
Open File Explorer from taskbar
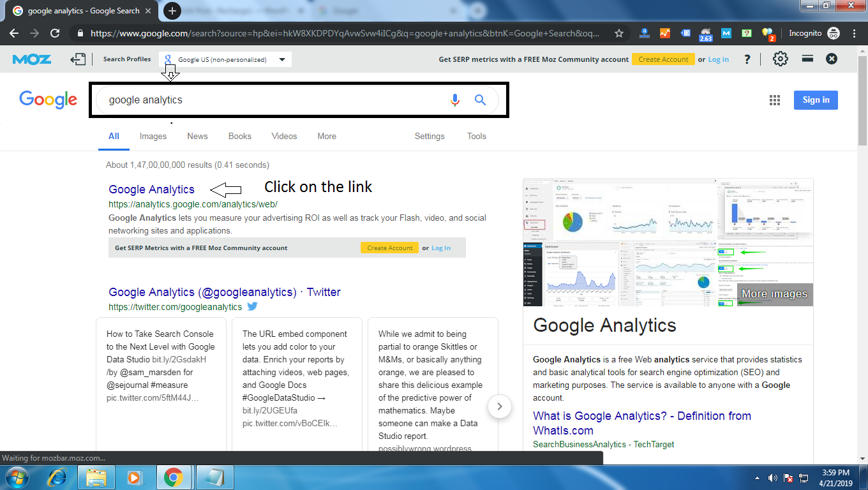[x=96, y=477]
